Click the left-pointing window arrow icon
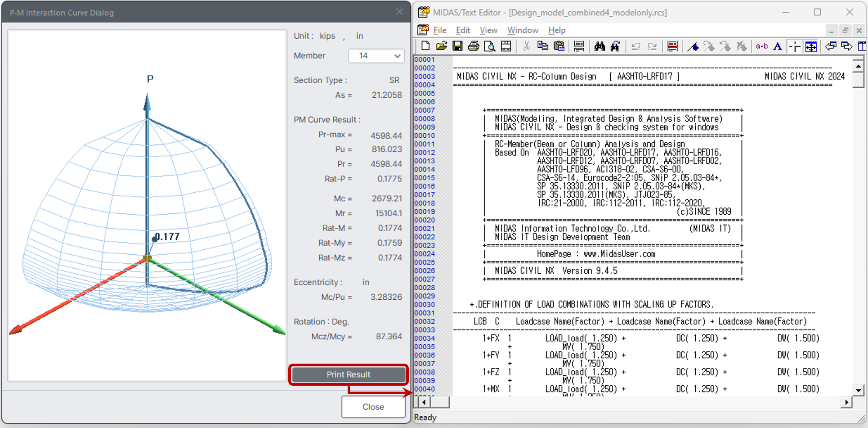 click(831, 46)
